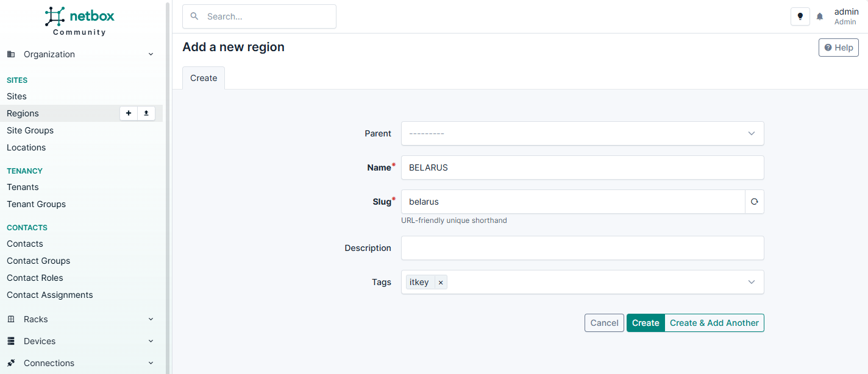
Task: Open Site Groups in sidebar
Action: pos(30,130)
